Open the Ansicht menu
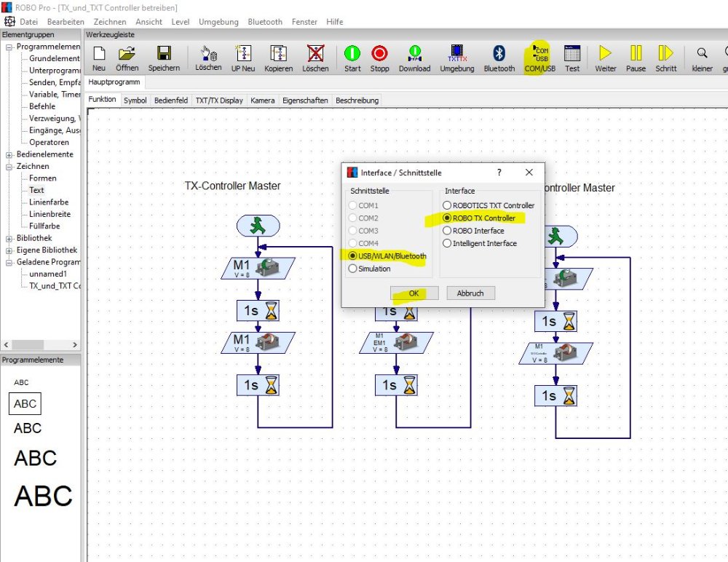 coord(149,22)
